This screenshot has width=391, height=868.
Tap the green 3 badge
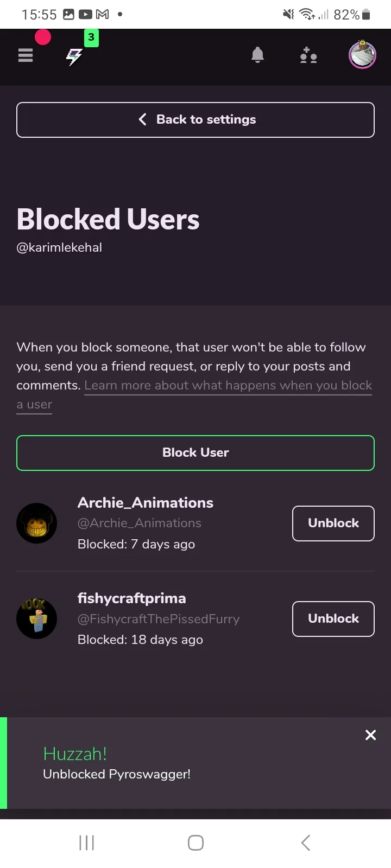tap(91, 38)
